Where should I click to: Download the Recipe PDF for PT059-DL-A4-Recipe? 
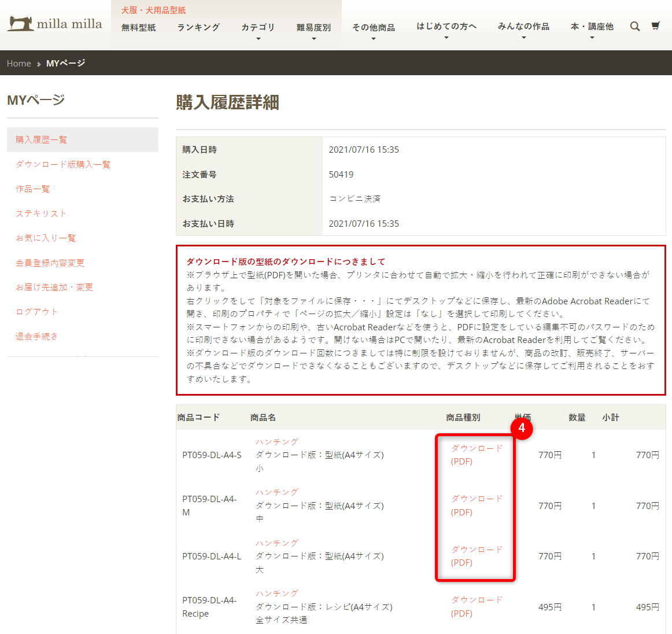point(477,606)
